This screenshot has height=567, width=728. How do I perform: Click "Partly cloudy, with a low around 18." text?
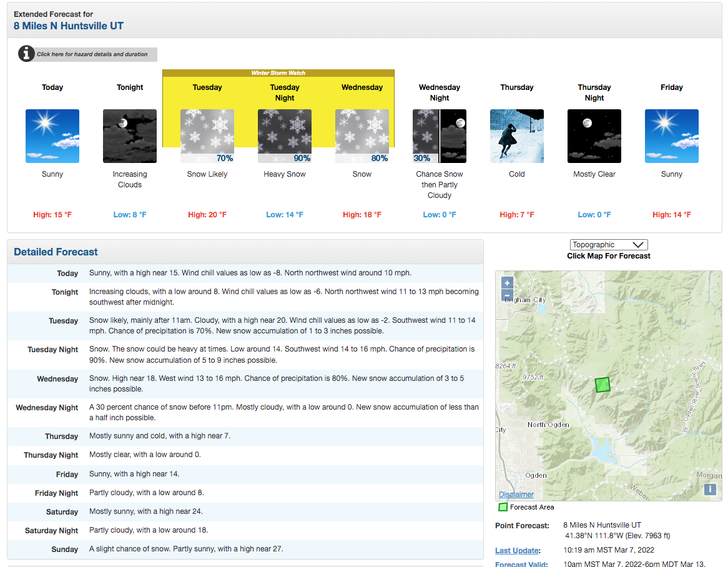pyautogui.click(x=149, y=530)
